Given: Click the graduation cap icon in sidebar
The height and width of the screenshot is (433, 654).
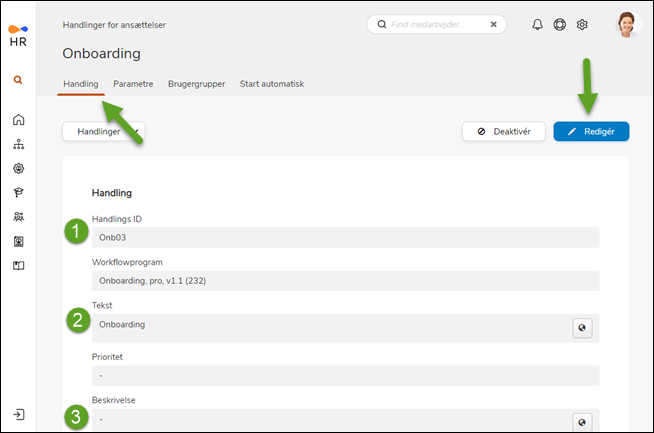Looking at the screenshot, I should click(18, 193).
